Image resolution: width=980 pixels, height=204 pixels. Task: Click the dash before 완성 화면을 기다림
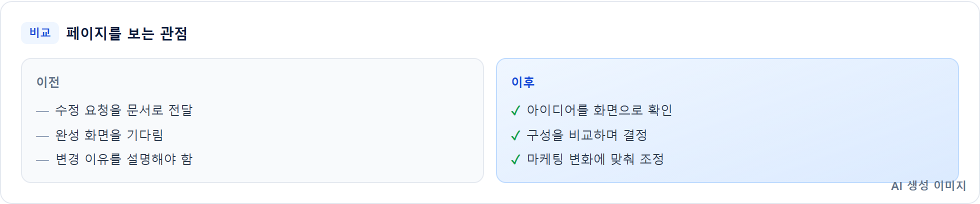point(42,136)
